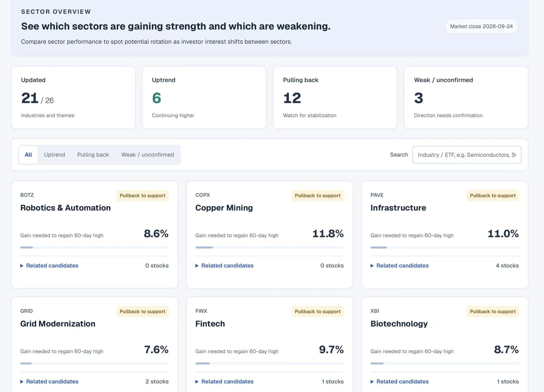Image resolution: width=544 pixels, height=392 pixels.
Task: Select the All filter tab
Action: coord(28,155)
